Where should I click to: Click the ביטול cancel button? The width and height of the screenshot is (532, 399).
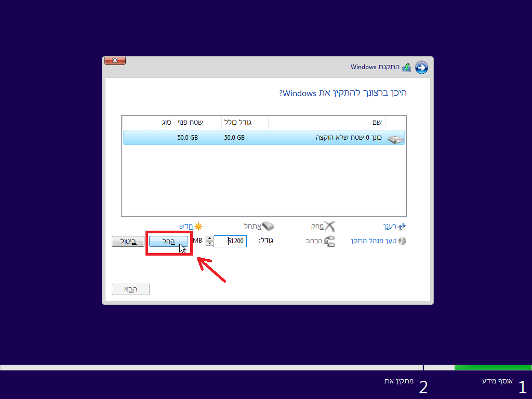tap(128, 241)
